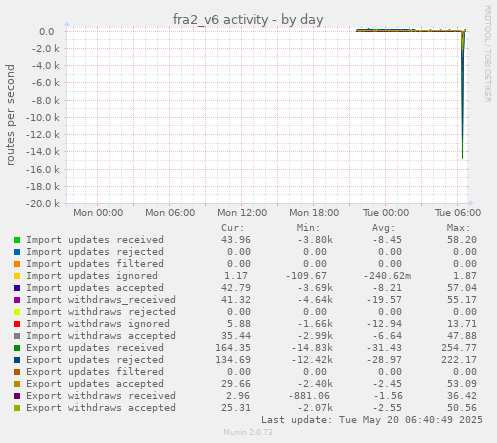Click the 'routes per second' axis label

pos(10,115)
